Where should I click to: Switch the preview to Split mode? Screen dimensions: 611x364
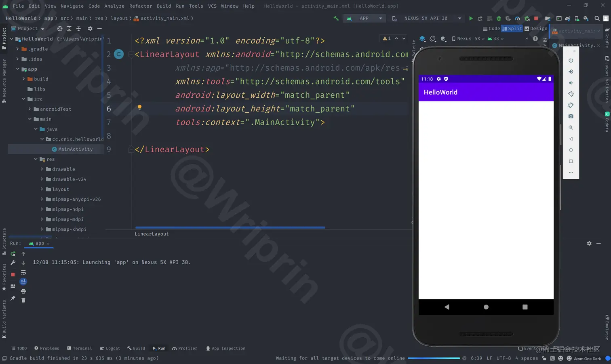[512, 28]
